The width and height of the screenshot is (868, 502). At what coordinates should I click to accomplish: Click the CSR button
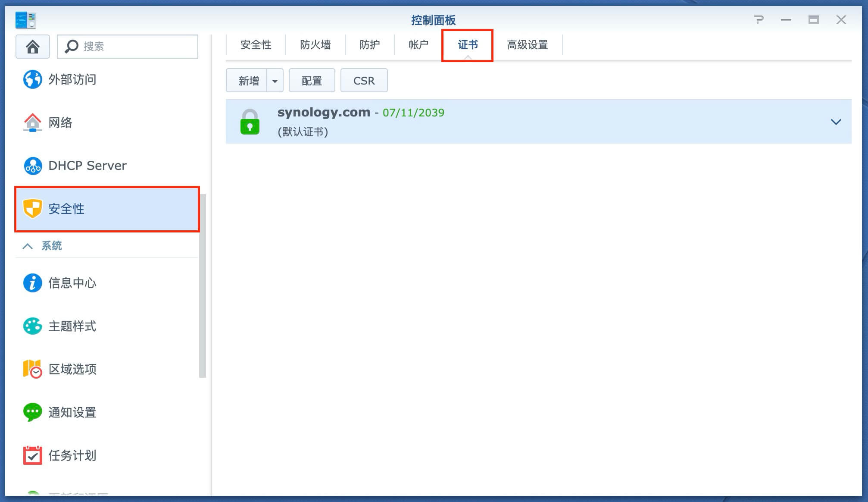[364, 81]
